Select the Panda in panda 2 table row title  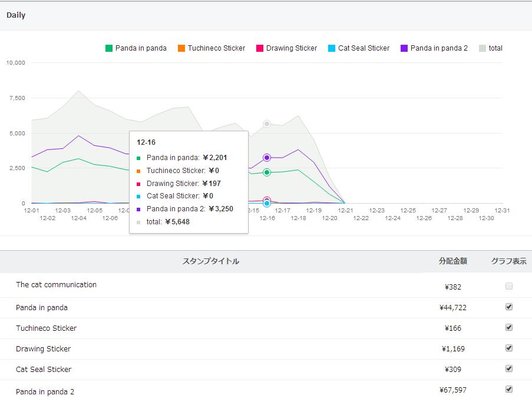coord(45,392)
